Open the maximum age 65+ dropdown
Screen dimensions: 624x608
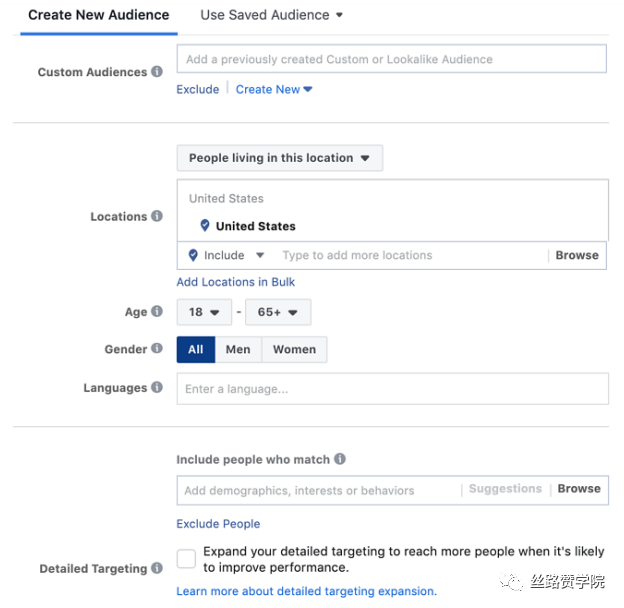tap(278, 312)
